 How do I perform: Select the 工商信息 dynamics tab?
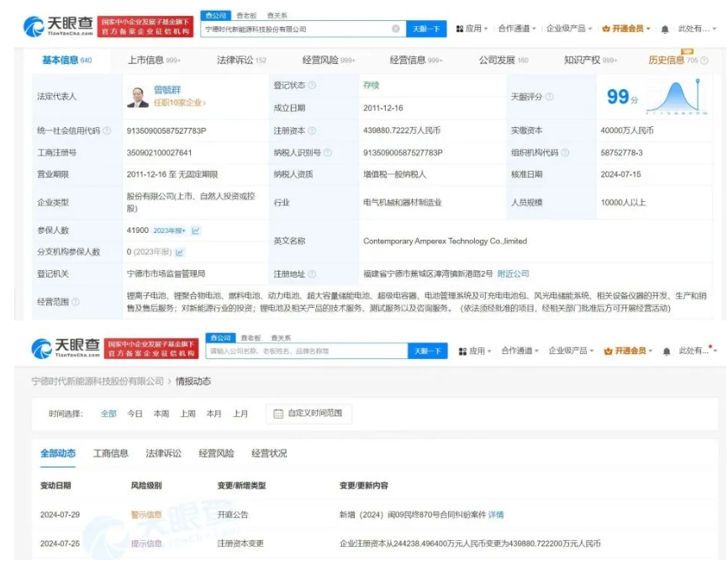point(110,453)
